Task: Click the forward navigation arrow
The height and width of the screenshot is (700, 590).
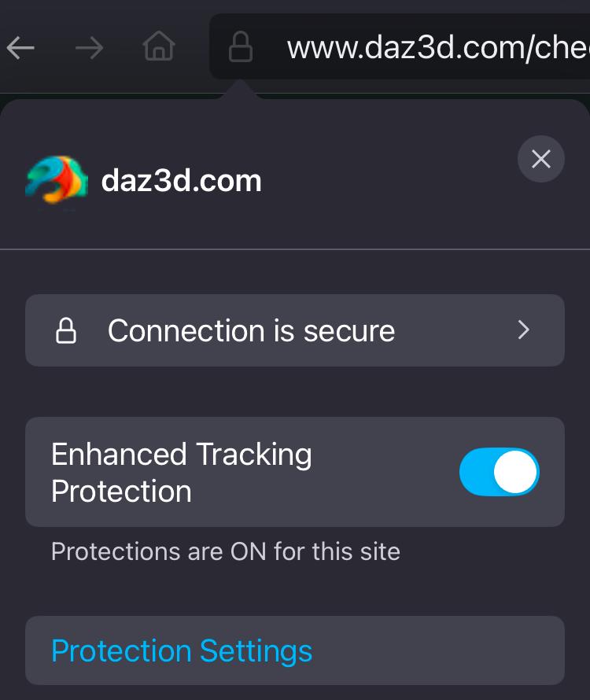Action: click(x=89, y=49)
